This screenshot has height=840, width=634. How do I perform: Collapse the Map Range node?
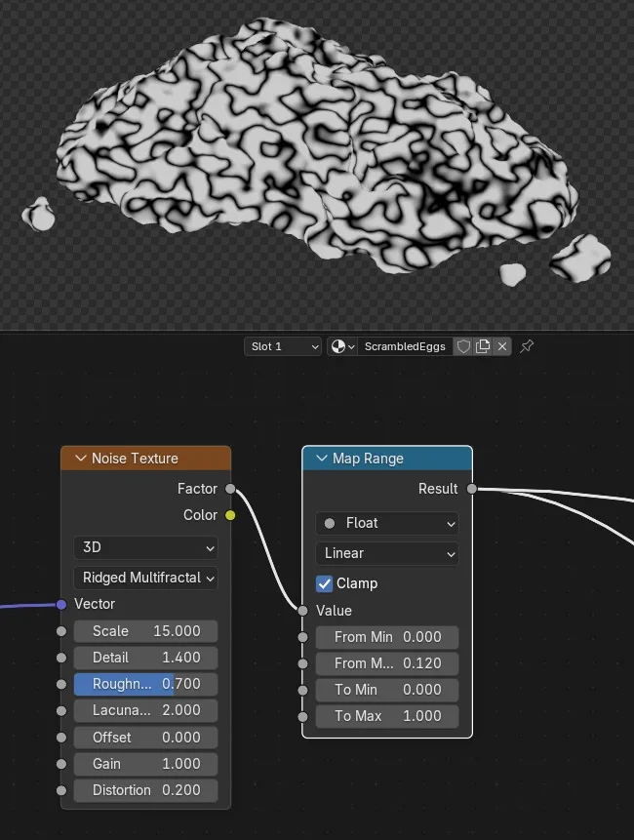(322, 459)
